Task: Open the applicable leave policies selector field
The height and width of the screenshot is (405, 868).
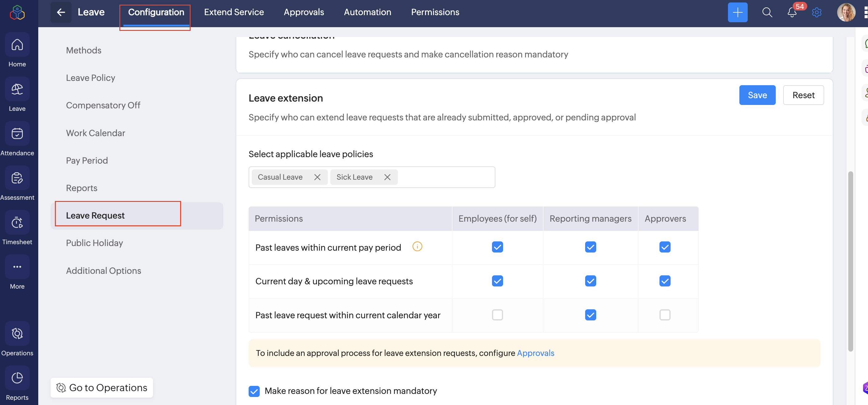Action: tap(445, 177)
